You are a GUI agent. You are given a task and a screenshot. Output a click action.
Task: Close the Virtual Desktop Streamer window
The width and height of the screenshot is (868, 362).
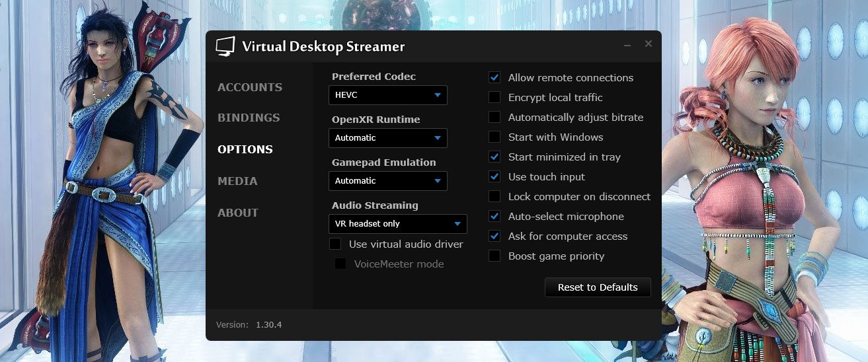point(649,44)
